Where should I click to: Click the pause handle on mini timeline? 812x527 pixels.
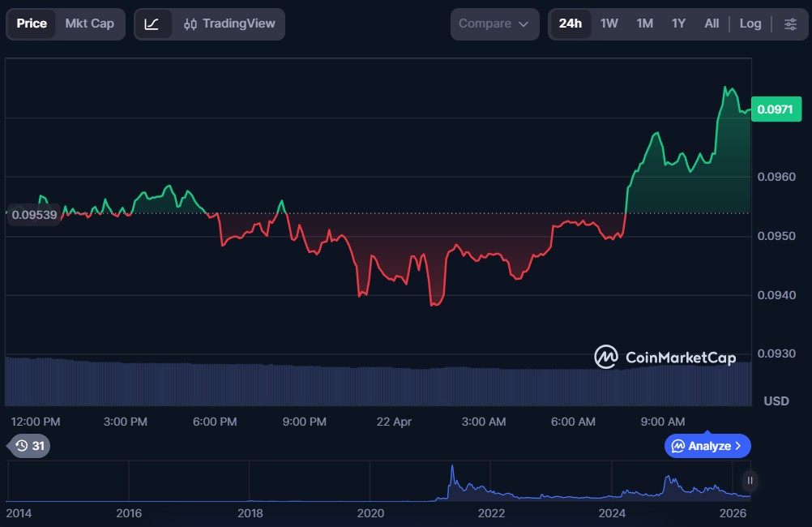(750, 481)
